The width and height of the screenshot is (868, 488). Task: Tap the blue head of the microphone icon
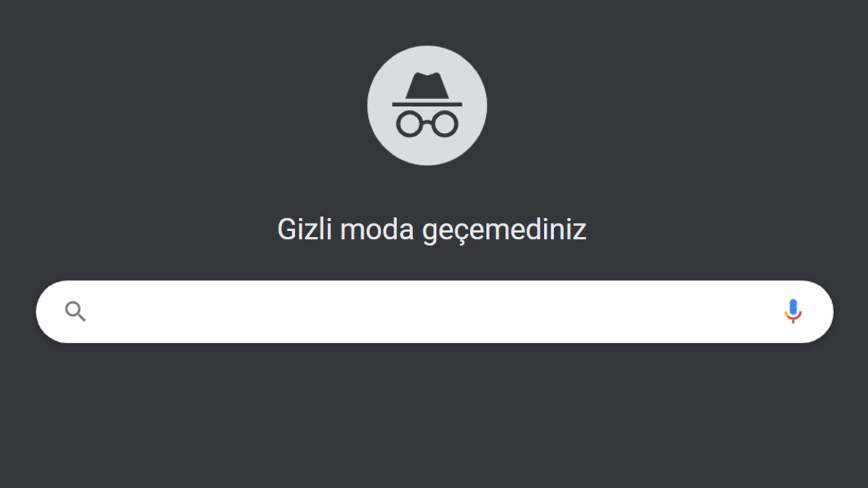pyautogui.click(x=793, y=308)
